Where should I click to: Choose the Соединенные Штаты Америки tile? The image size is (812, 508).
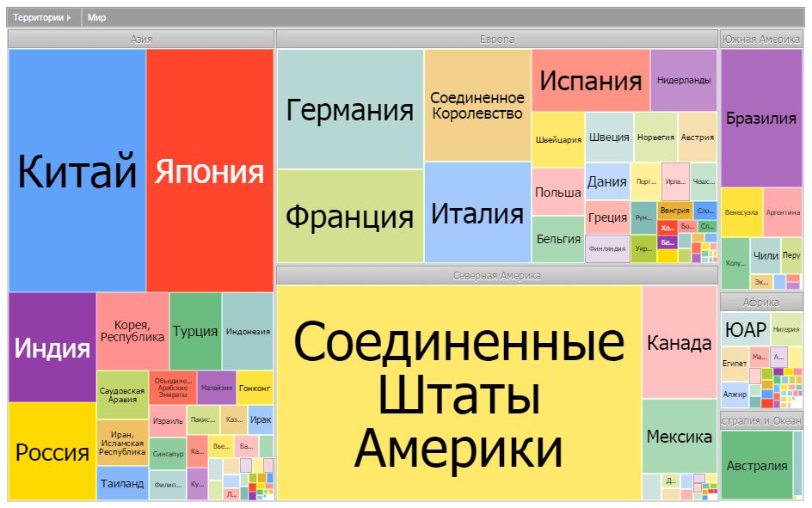click(459, 393)
